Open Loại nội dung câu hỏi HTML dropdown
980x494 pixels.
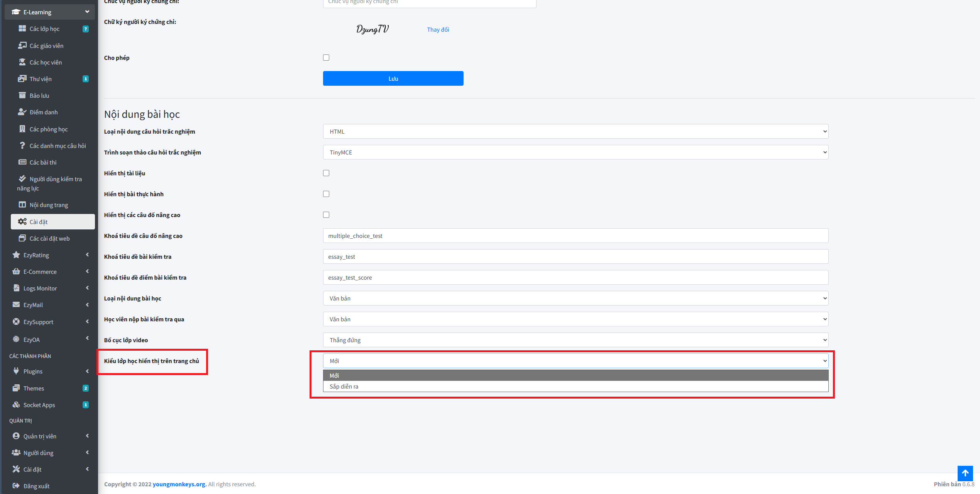pos(575,131)
